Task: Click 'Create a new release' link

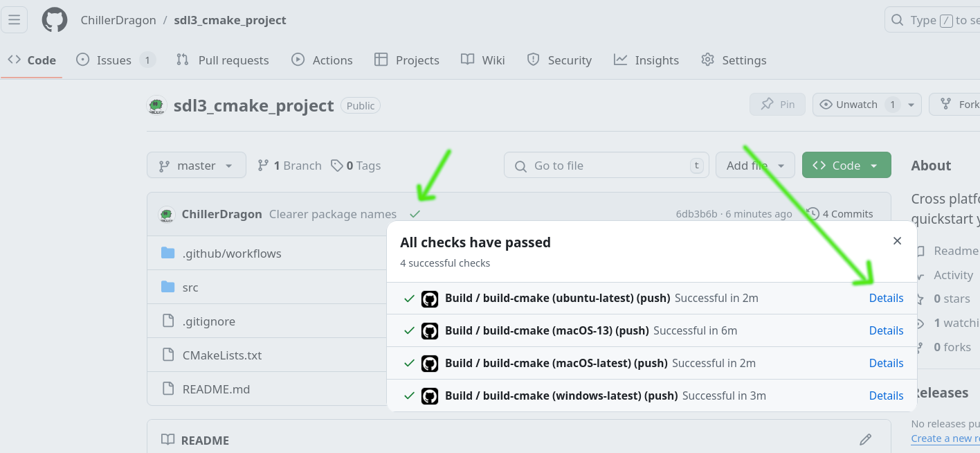Action: point(945,438)
